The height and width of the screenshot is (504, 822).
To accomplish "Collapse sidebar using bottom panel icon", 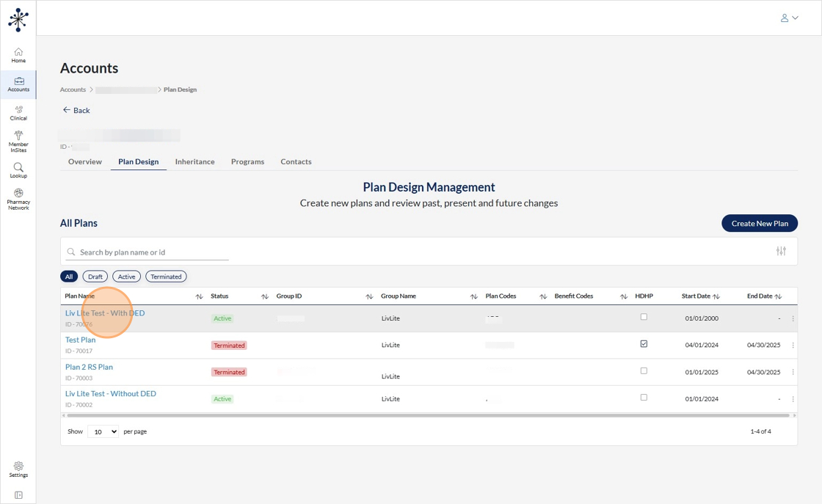I will click(18, 495).
